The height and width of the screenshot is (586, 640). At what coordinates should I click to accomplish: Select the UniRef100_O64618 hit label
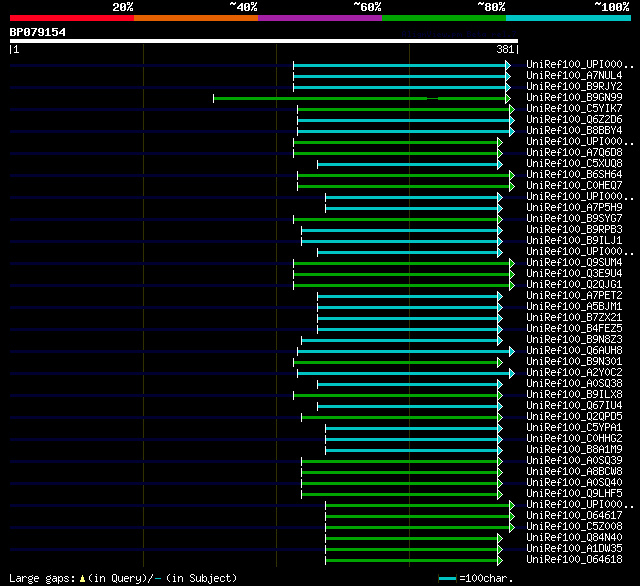574,560
